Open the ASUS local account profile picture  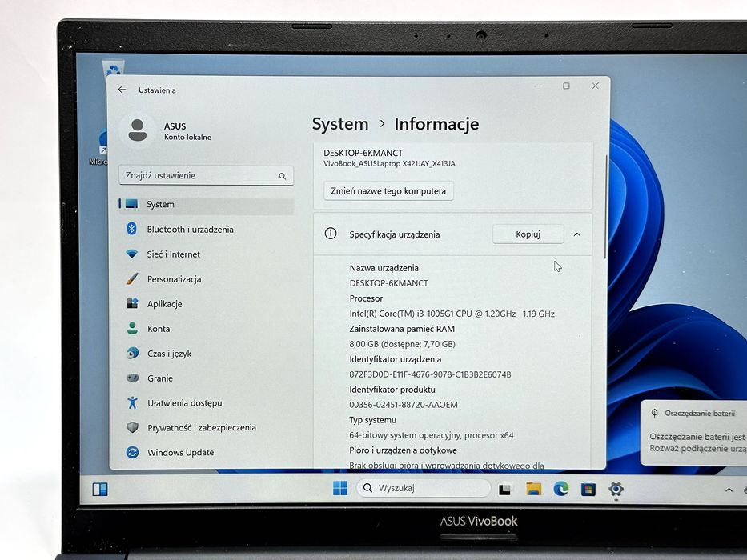(138, 130)
